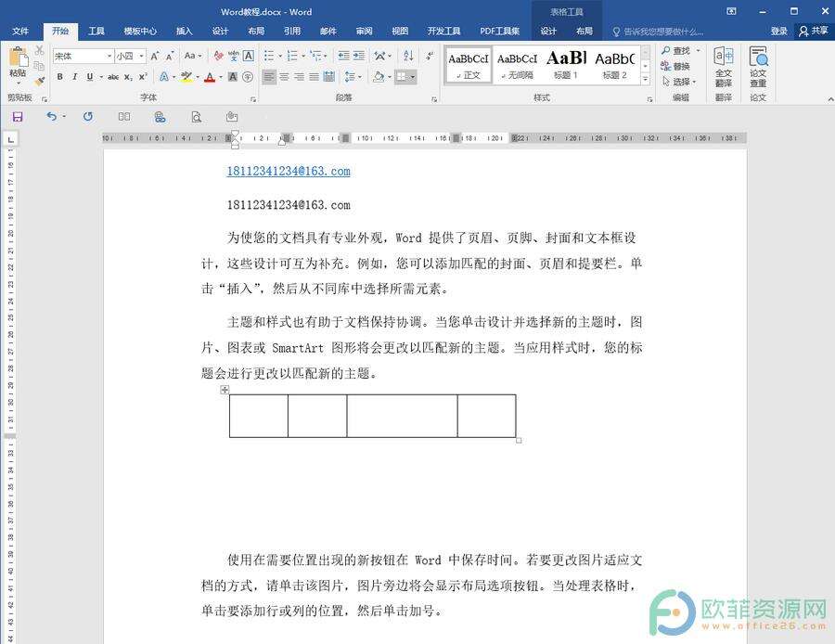Open text effects A icon
Image resolution: width=835 pixels, height=644 pixels.
tap(164, 77)
